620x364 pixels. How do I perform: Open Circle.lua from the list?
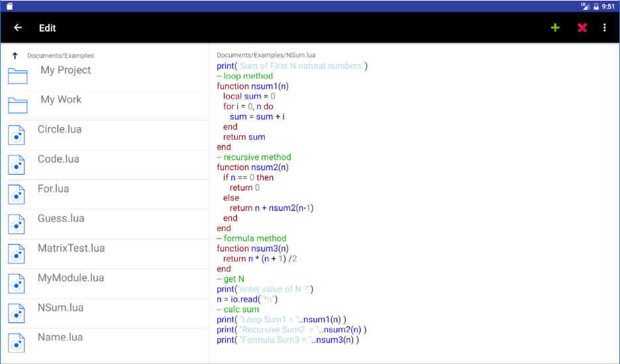click(60, 129)
